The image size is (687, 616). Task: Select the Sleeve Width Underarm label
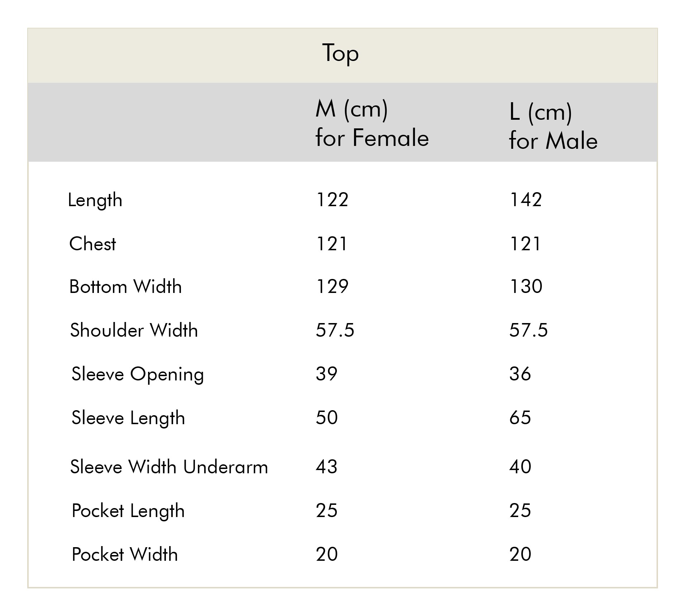pyautogui.click(x=169, y=467)
